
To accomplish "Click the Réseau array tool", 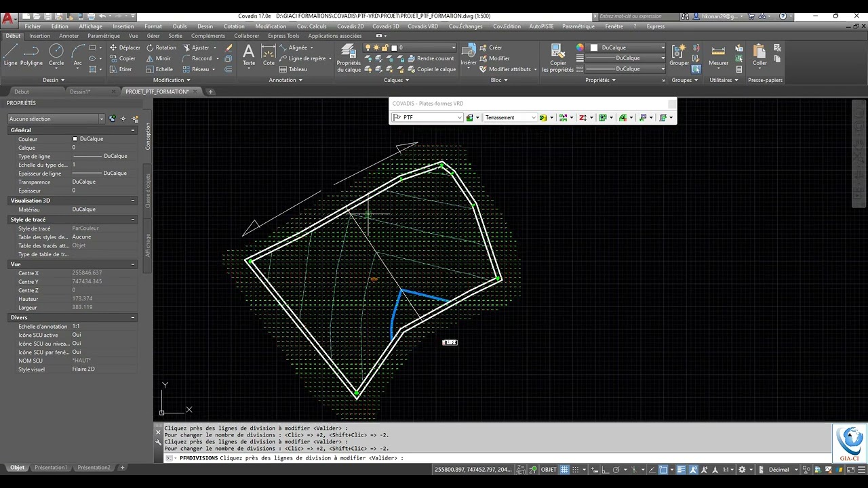I will [196, 69].
